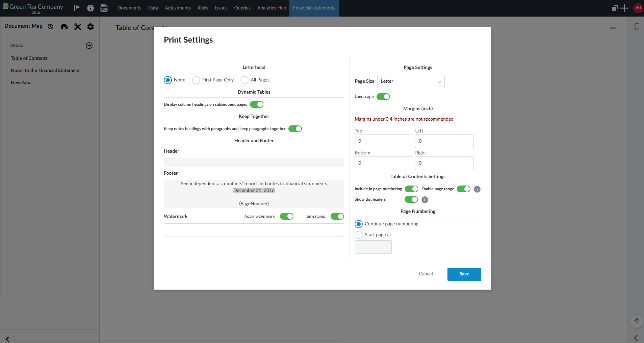Screen dimensions: 644x343
Task: Switch to the Analytics Hub tab
Action: click(x=272, y=8)
